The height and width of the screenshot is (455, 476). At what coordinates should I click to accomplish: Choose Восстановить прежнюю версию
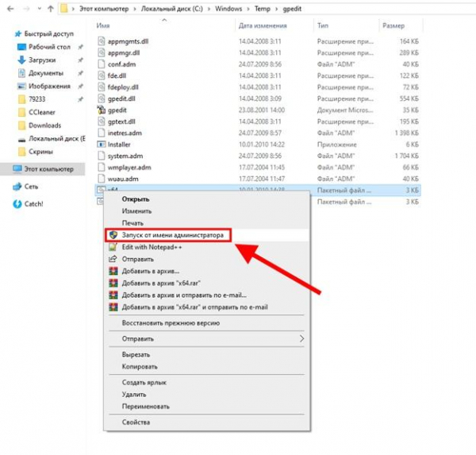pyautogui.click(x=171, y=322)
